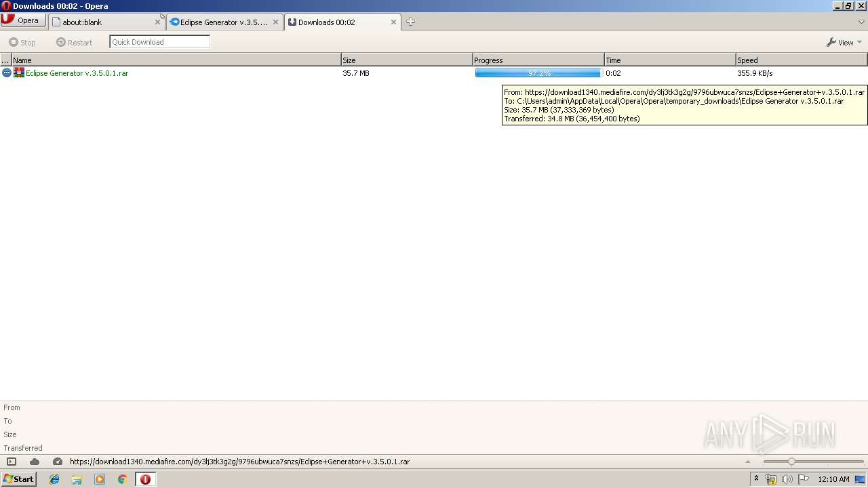Open Opera Link cloud icon
Image resolution: width=868 pixels, height=488 pixels.
(35, 462)
